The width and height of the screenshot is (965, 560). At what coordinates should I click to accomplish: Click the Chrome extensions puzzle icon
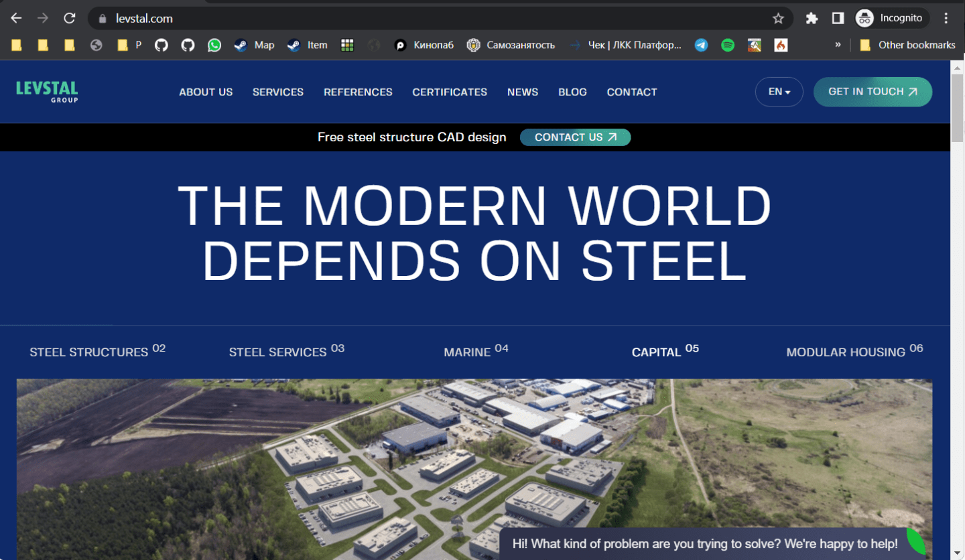click(812, 18)
